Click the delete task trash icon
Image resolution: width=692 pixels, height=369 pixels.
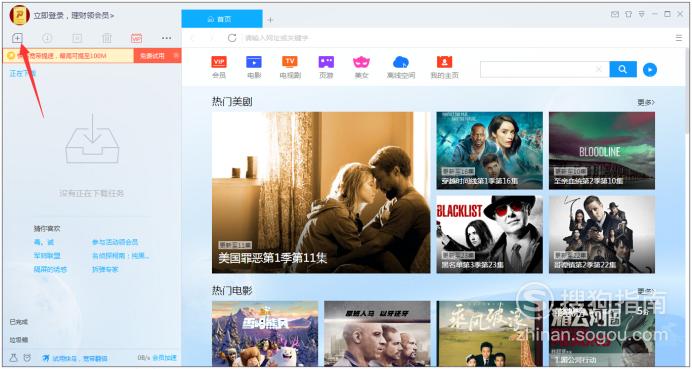[x=107, y=38]
